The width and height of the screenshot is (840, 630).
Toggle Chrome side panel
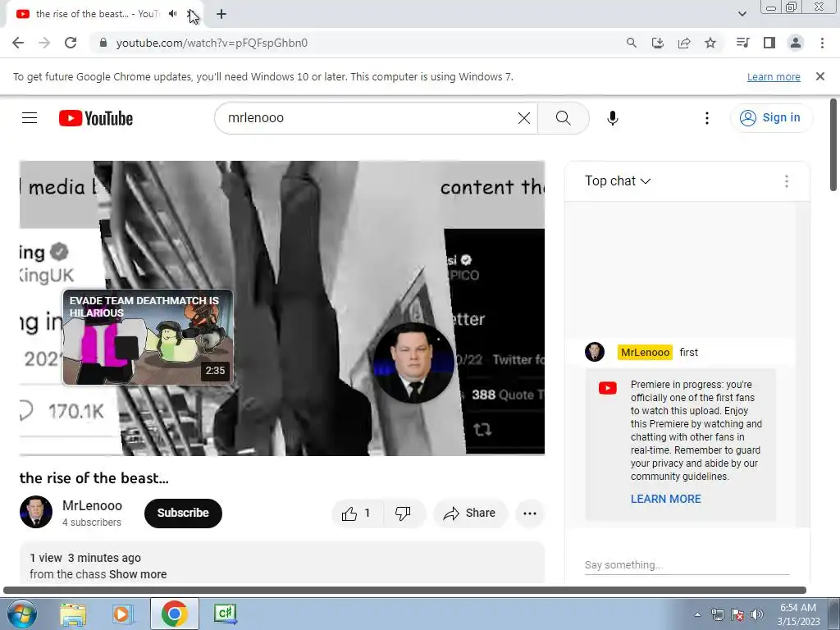point(769,43)
